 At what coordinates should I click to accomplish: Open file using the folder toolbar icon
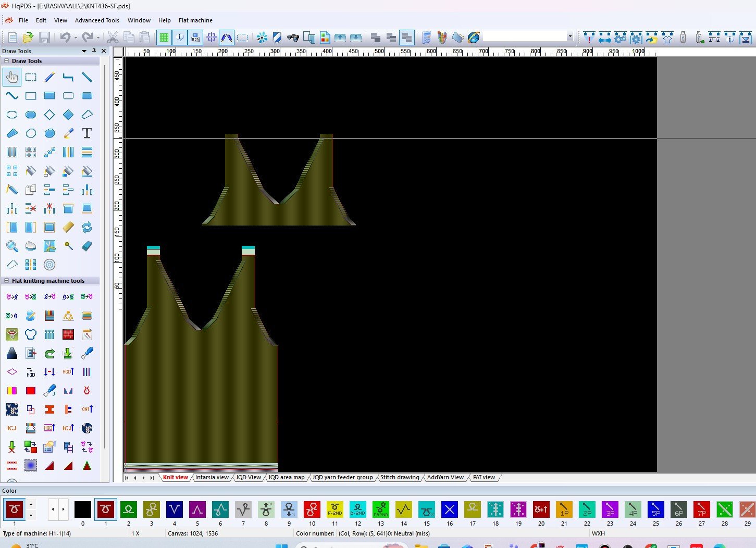click(28, 38)
